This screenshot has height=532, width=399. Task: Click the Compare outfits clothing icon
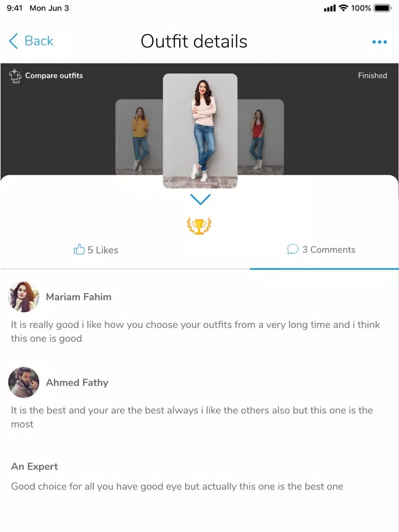click(15, 76)
